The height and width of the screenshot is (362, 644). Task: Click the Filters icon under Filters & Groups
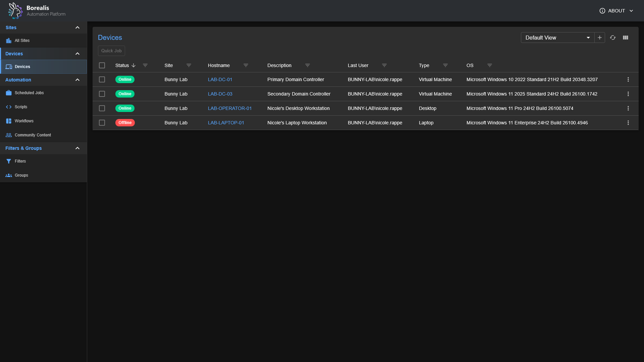point(9,161)
